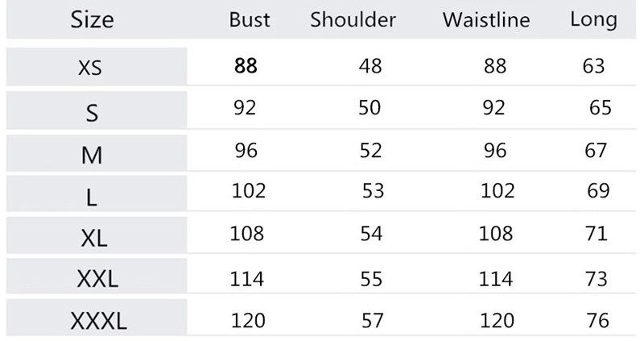The height and width of the screenshot is (341, 644).
Task: Click the bold 88 bust value for XS
Action: [x=246, y=66]
